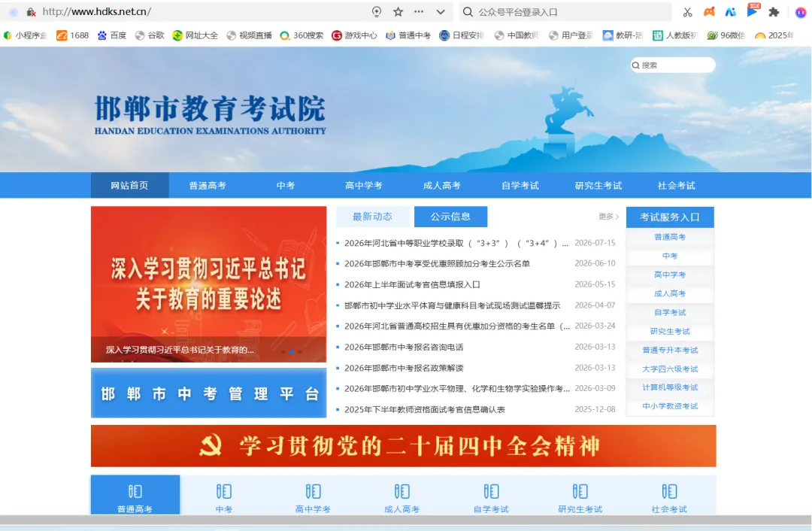Viewport: 812px width, 531px height.
Task: Open the 学习贯彻党的二十届四中全会精神 banner
Action: tap(404, 446)
